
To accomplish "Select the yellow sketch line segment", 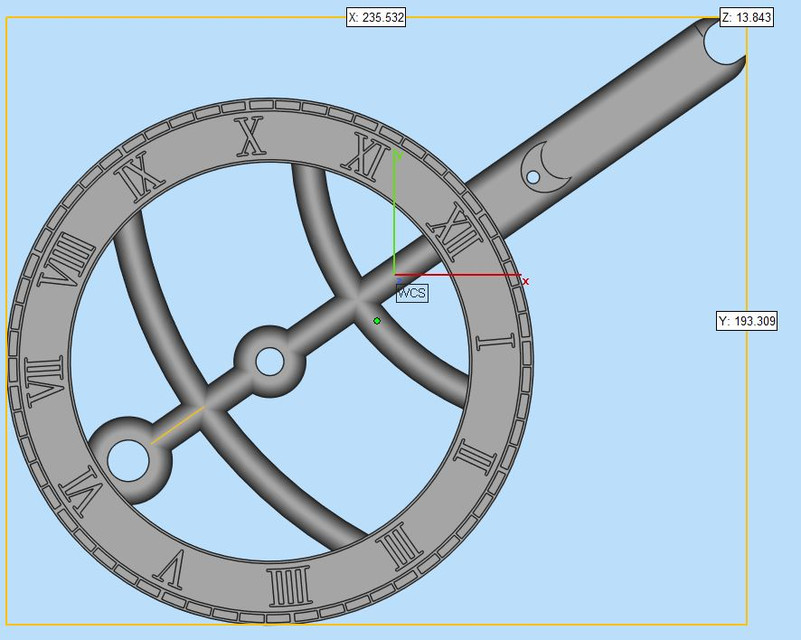I will point(180,424).
